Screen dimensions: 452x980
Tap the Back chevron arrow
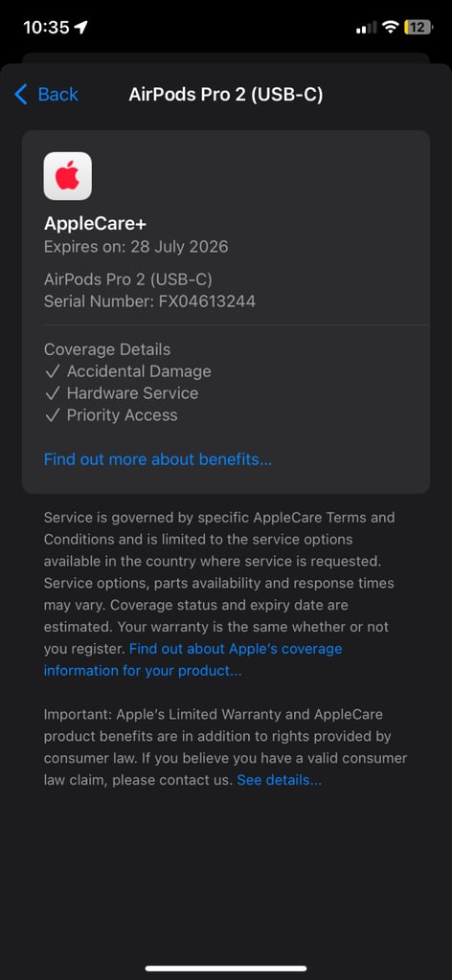(21, 95)
